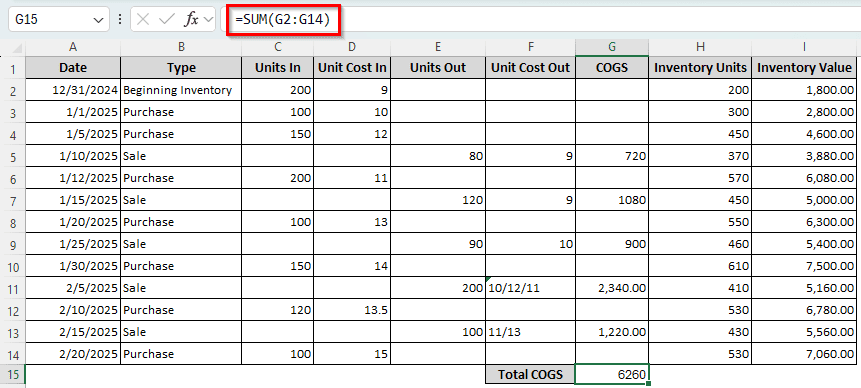Select row 5 header
Viewport: 861px width, 388px height.
13,156
